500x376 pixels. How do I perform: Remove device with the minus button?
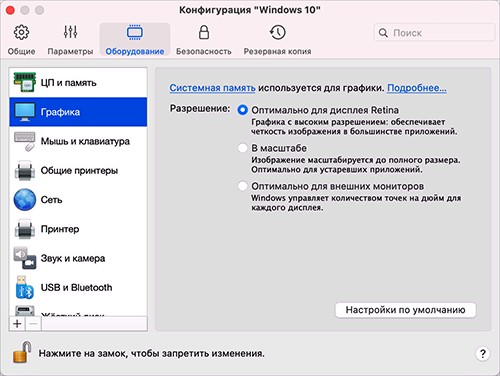[33, 323]
